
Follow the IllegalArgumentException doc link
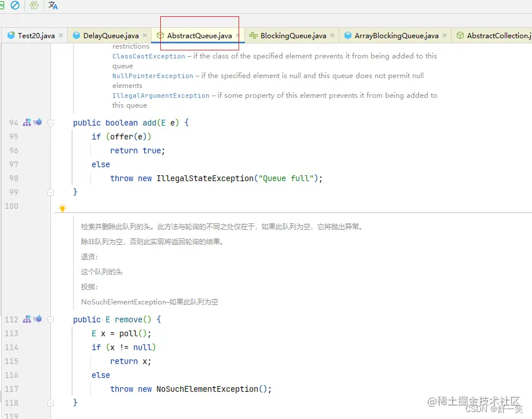coord(161,95)
